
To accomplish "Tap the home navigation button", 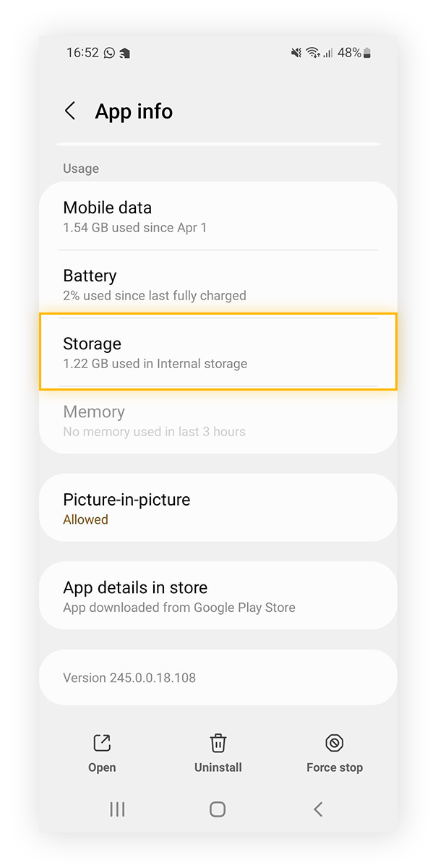I will [218, 809].
